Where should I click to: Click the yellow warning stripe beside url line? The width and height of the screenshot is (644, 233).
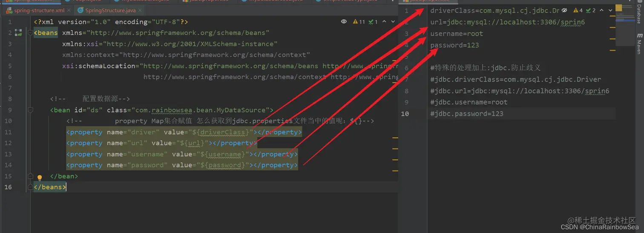(612, 27)
